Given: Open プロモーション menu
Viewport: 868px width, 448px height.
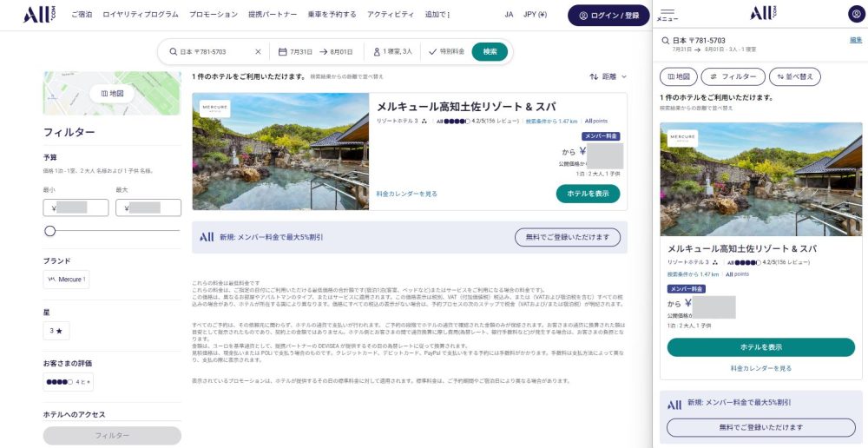Looking at the screenshot, I should pyautogui.click(x=214, y=15).
